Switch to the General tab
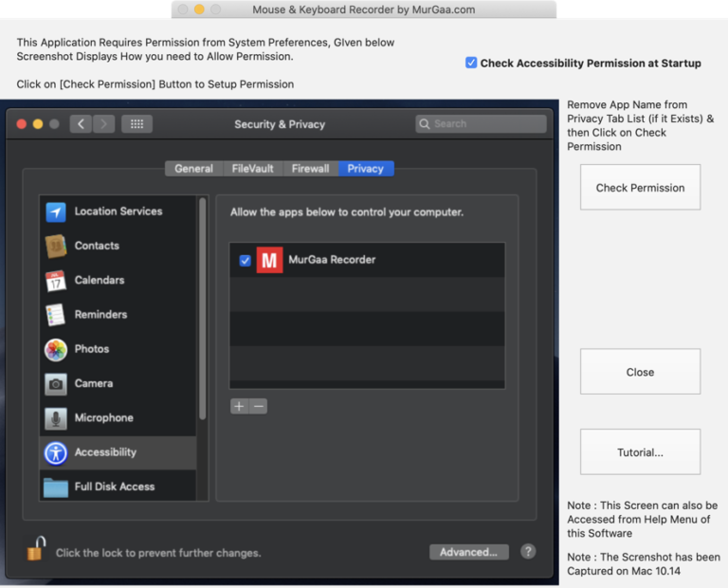Screen dimensions: 728x588 tap(193, 169)
